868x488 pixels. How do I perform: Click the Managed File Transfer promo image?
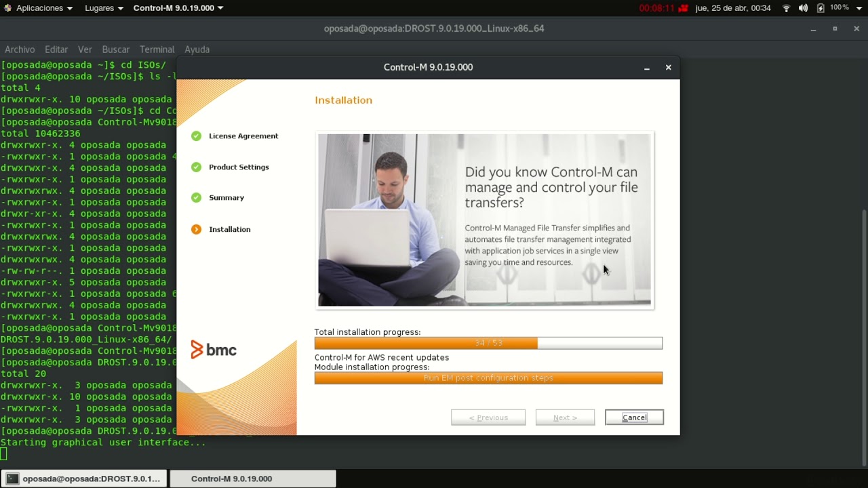484,220
